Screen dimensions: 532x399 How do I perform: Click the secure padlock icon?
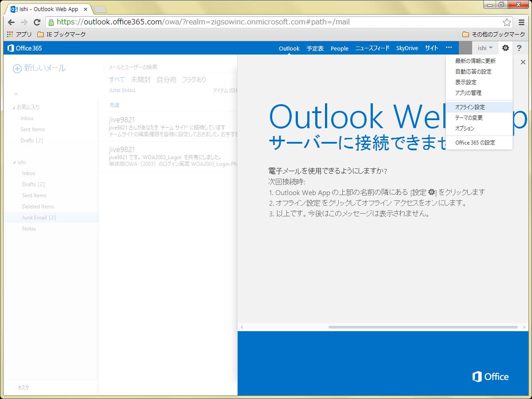(51, 22)
